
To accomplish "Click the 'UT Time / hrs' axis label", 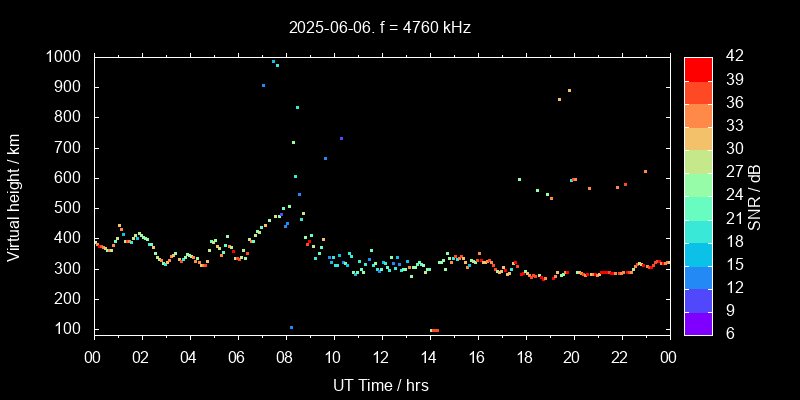I will click(x=380, y=384).
